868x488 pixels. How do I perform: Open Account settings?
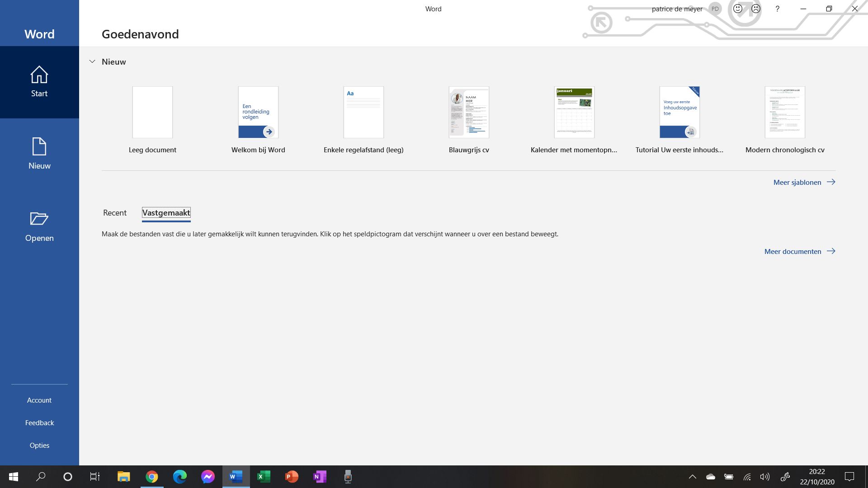click(39, 400)
